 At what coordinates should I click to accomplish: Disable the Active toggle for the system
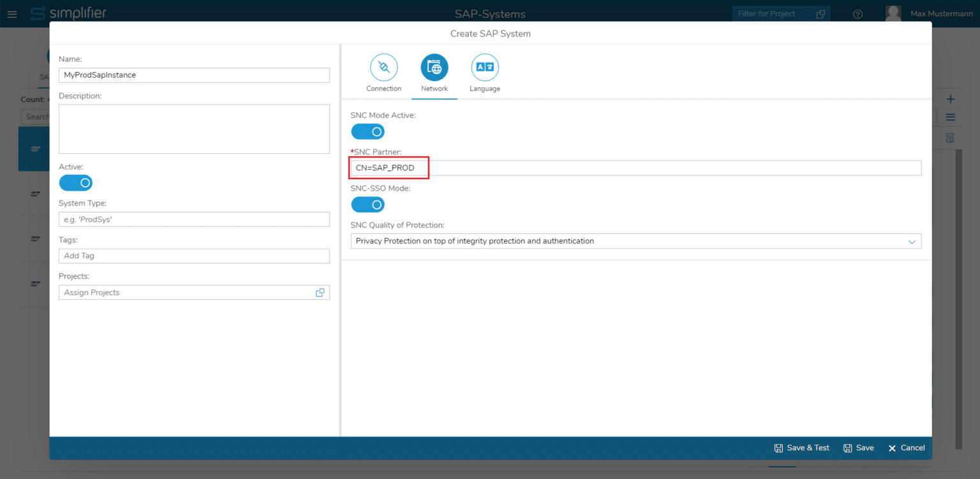pyautogui.click(x=75, y=182)
